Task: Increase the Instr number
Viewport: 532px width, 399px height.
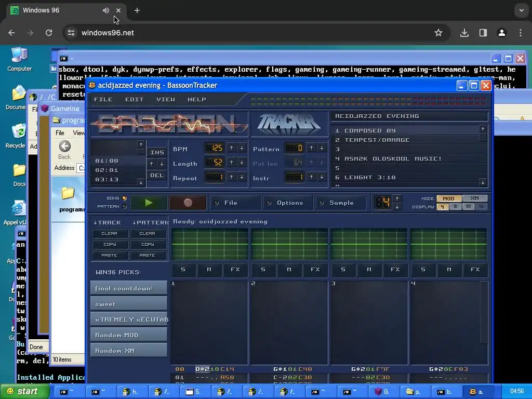Action: 312,177
